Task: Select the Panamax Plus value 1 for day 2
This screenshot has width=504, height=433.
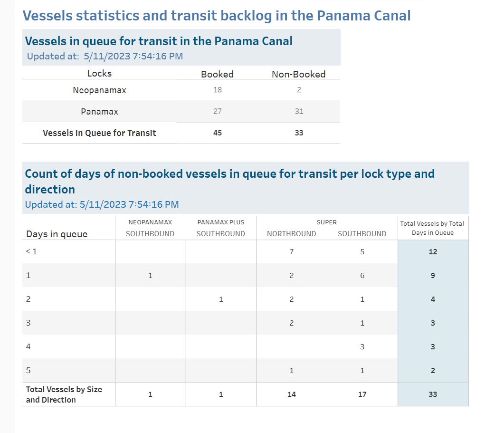Action: (221, 299)
